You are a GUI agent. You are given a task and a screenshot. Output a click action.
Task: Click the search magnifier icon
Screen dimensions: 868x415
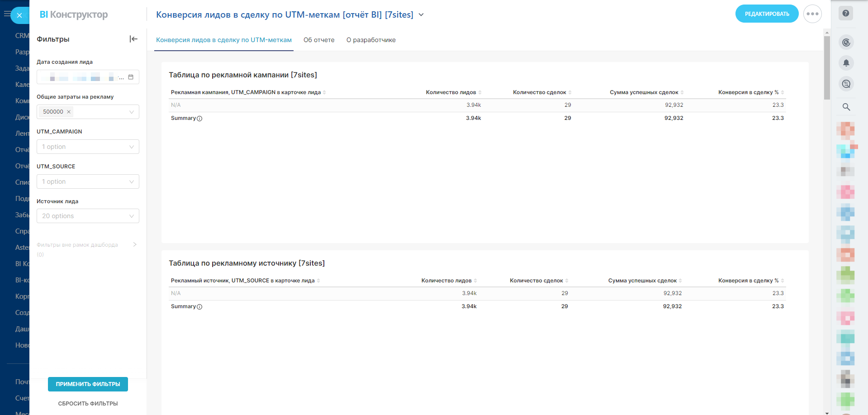tap(846, 107)
